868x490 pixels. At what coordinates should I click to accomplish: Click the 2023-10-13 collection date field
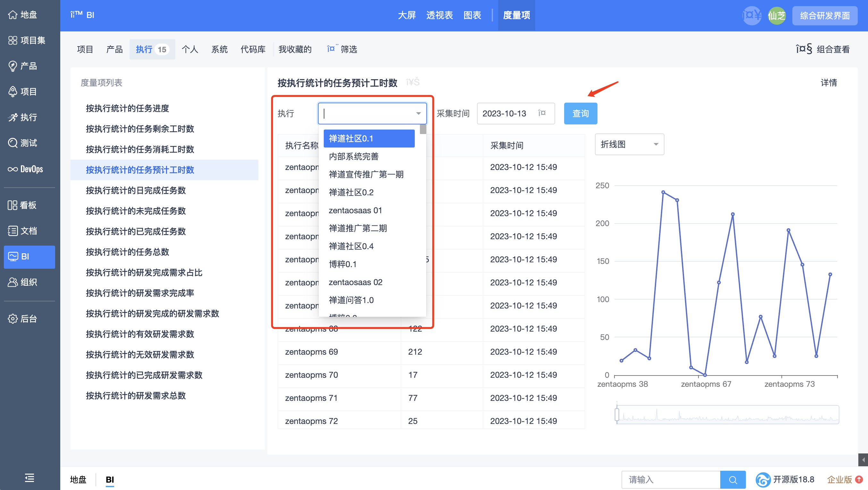click(515, 114)
